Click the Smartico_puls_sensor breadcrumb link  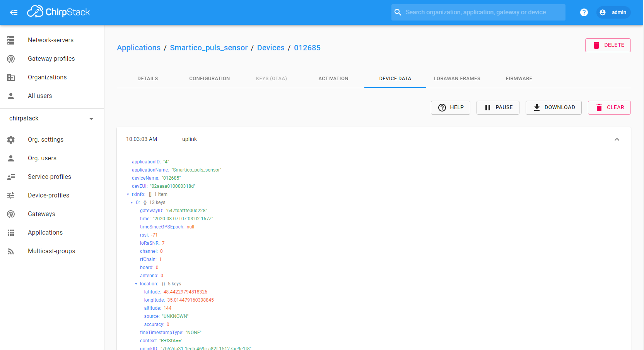208,48
